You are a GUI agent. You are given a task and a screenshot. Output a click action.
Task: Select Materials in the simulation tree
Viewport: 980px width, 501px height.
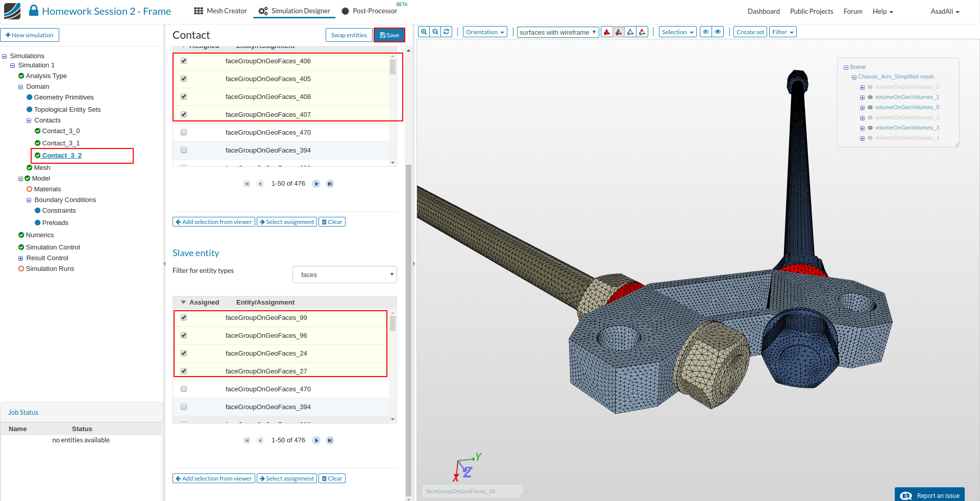tap(47, 189)
